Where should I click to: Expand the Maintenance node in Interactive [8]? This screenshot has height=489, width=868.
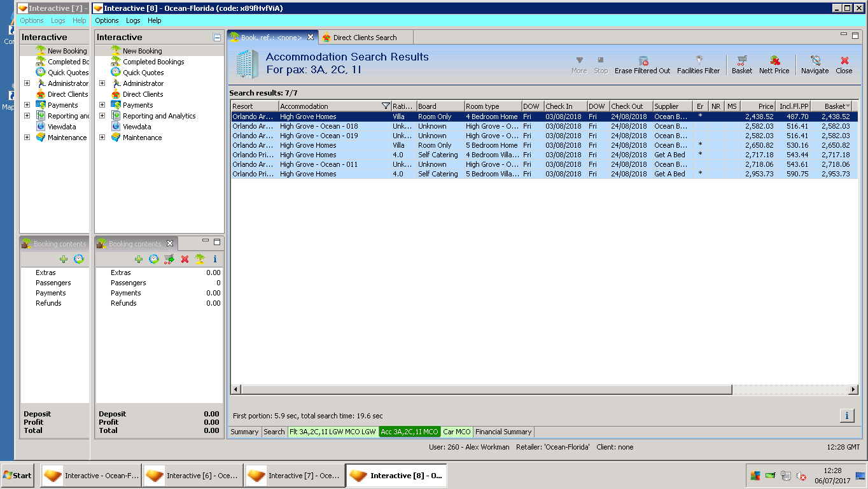point(102,138)
